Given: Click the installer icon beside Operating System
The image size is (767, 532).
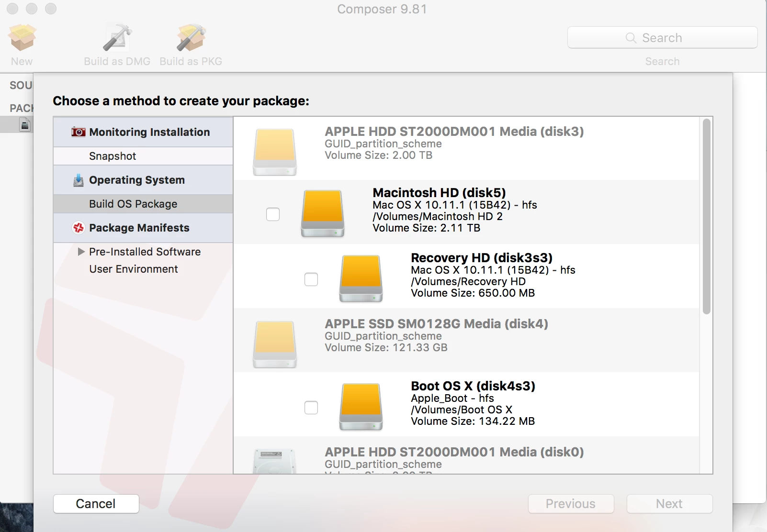Looking at the screenshot, I should pyautogui.click(x=79, y=180).
